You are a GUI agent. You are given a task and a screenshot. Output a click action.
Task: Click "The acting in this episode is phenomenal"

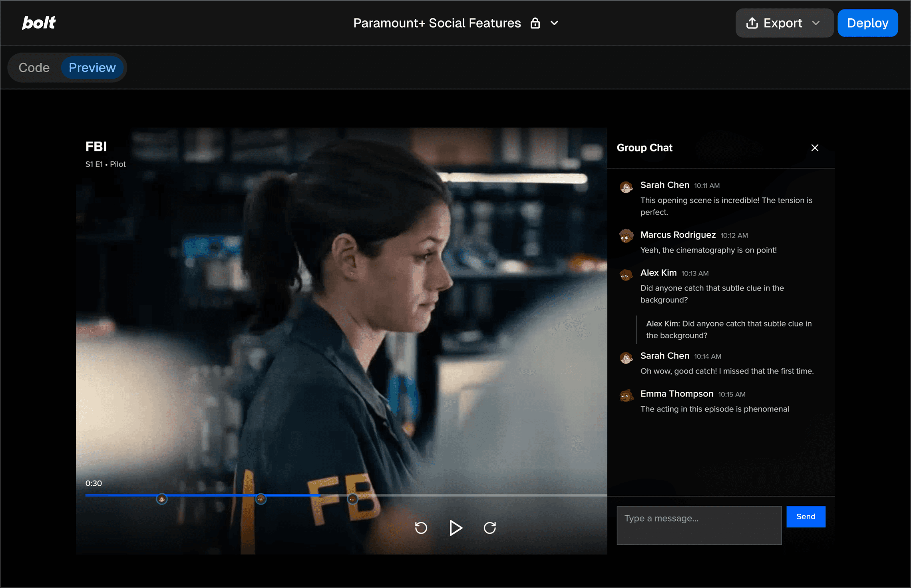point(714,409)
